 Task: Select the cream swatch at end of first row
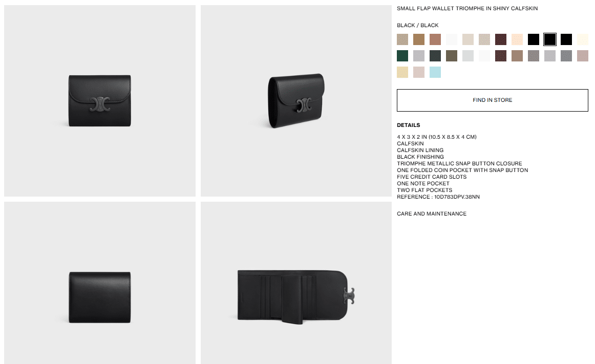(583, 39)
